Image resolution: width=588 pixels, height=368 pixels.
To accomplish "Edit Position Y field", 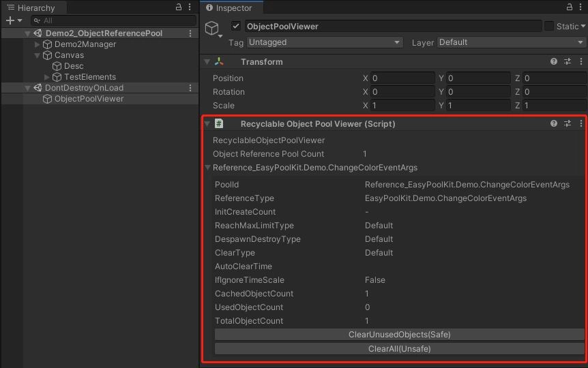I will [x=478, y=78].
